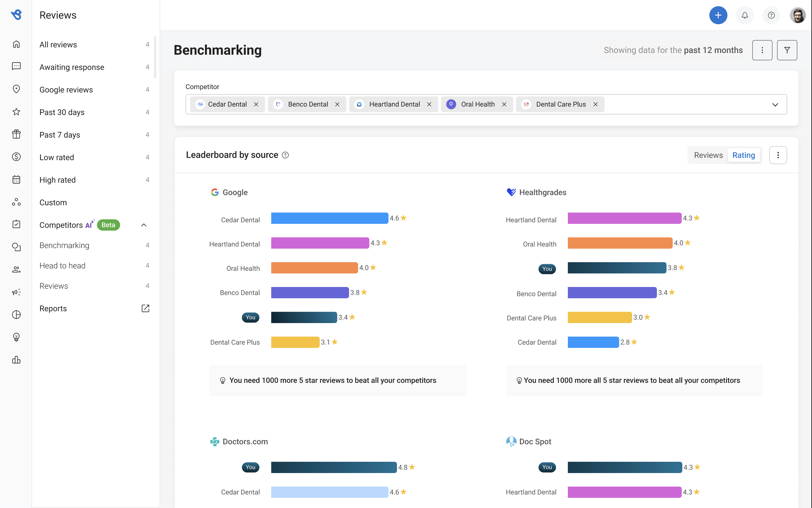
Task: Open Leaderboard by source options menu
Action: 778,155
